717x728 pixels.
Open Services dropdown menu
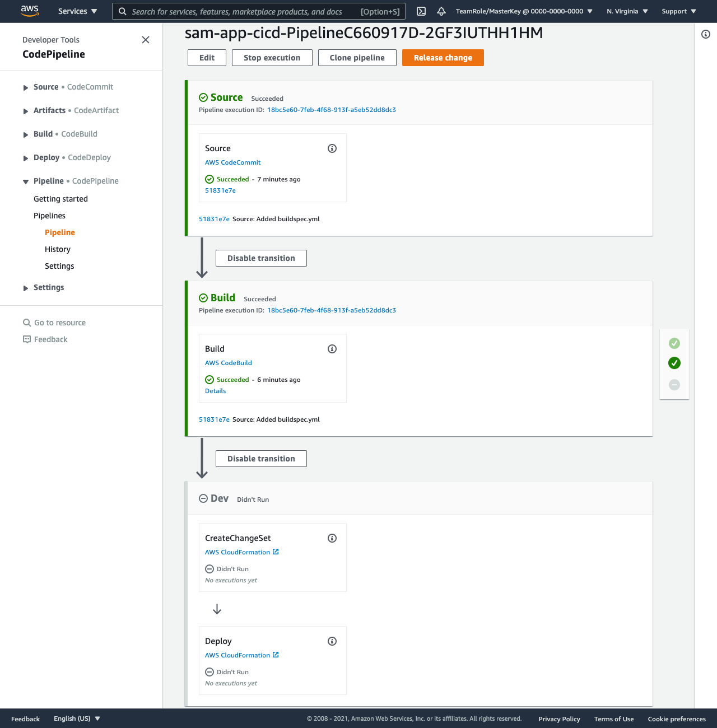(78, 11)
